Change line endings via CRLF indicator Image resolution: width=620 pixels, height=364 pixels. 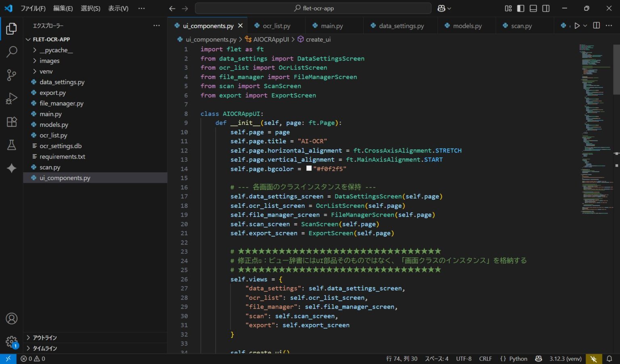click(485, 358)
